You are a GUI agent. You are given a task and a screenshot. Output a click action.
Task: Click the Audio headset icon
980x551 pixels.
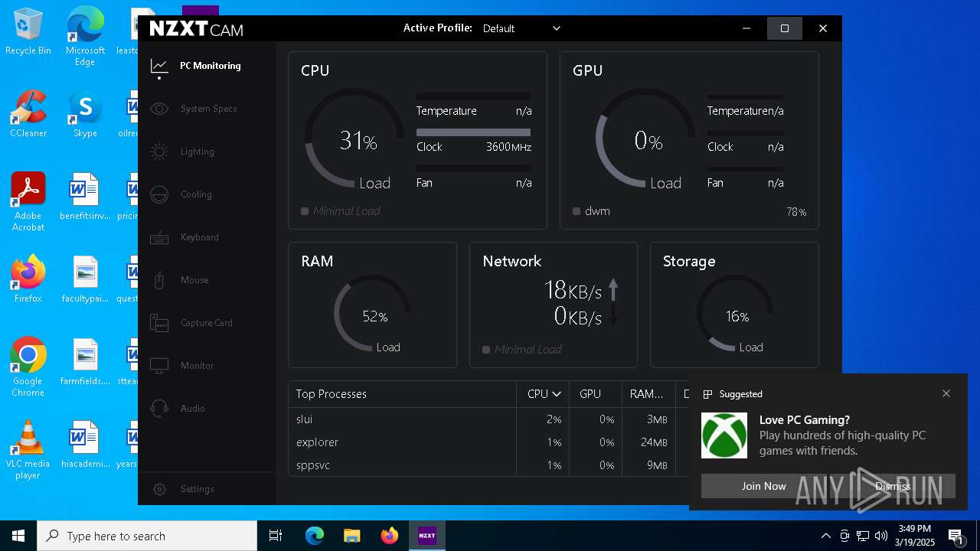(159, 409)
